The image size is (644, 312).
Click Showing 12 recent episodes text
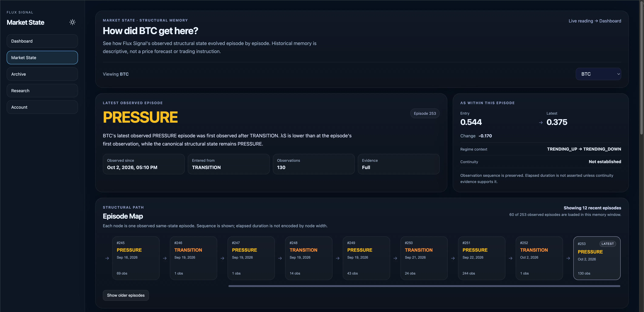(x=592, y=208)
